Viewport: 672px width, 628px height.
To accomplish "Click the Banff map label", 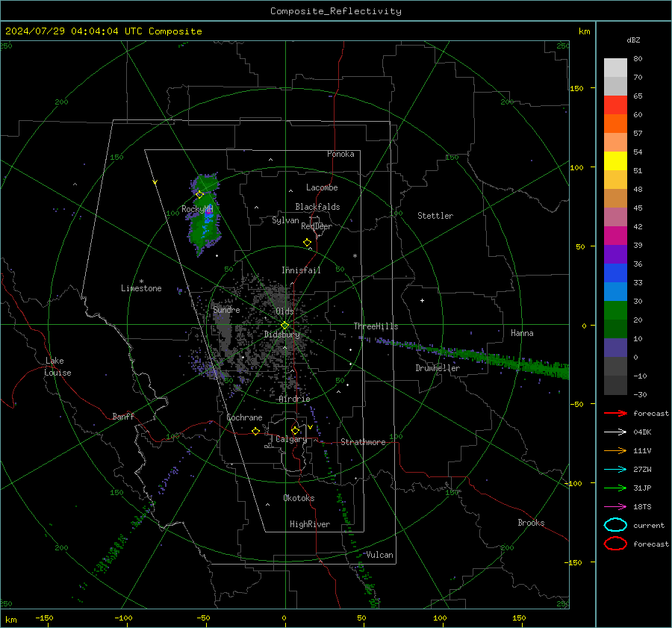I will pyautogui.click(x=123, y=416).
